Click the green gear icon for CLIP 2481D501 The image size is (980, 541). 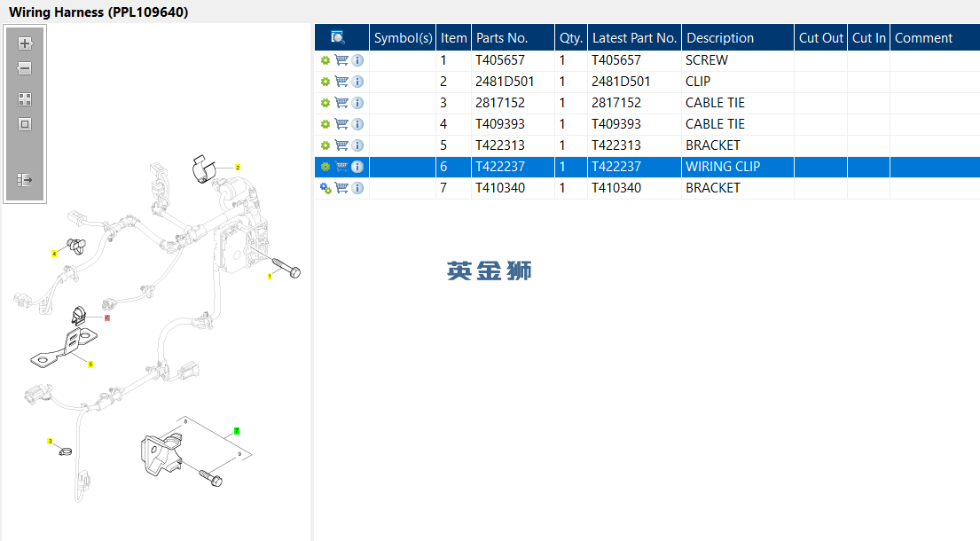[325, 82]
